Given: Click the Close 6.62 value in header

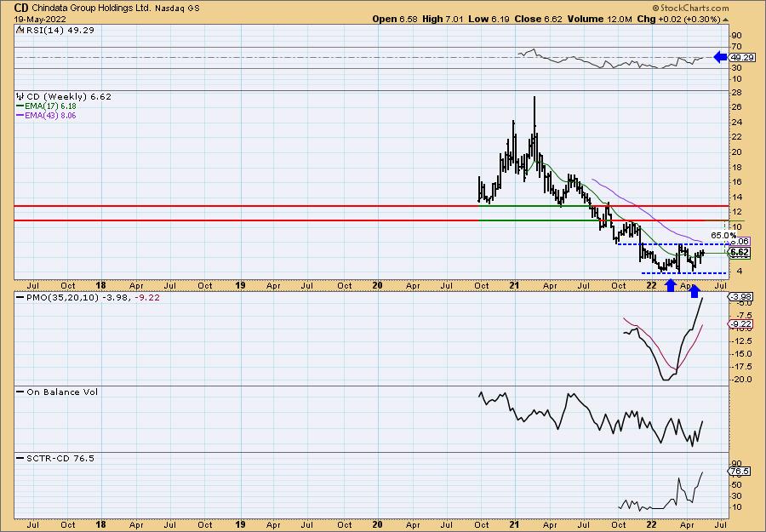Looking at the screenshot, I should click(x=539, y=19).
